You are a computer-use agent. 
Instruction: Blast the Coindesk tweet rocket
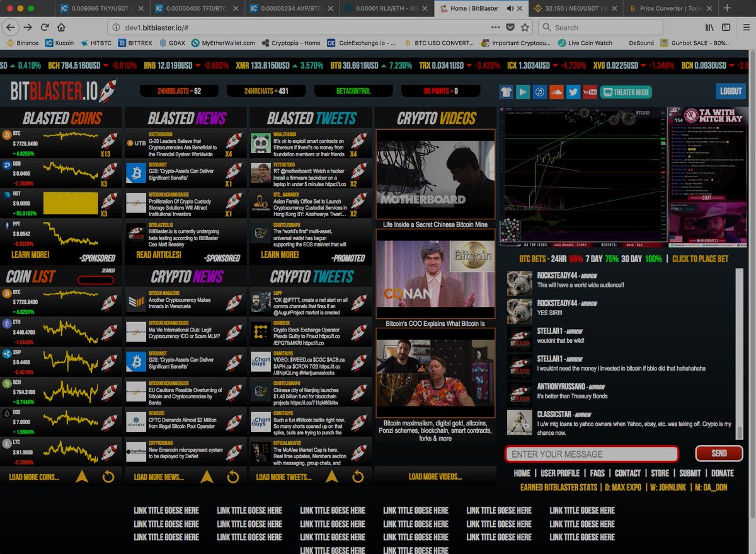[359, 332]
